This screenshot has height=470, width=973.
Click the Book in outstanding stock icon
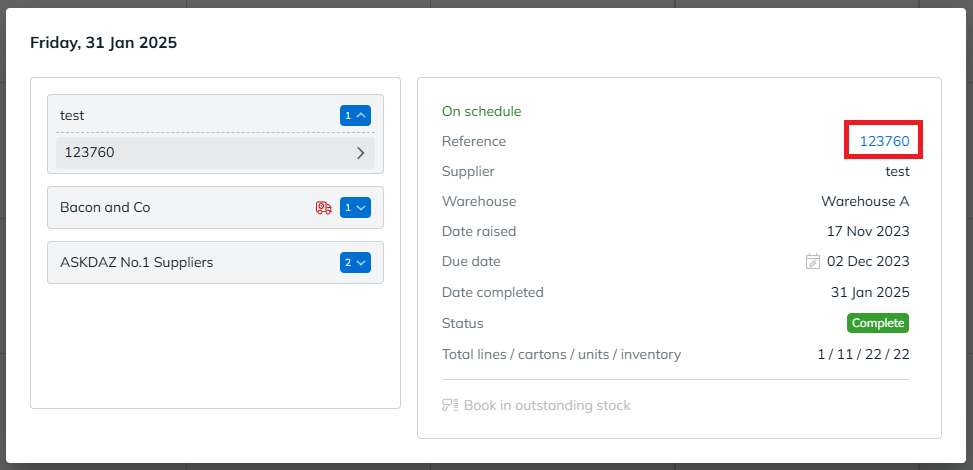450,406
